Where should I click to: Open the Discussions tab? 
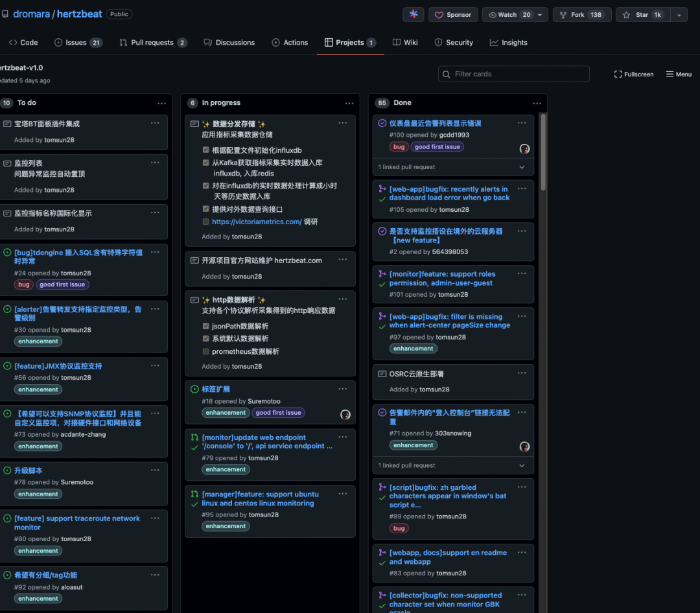click(x=229, y=42)
